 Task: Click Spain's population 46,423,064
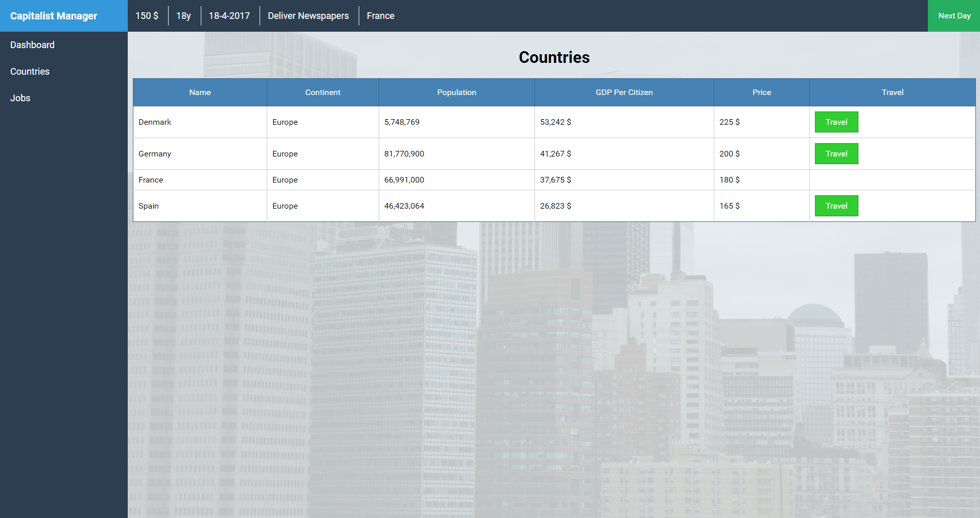[x=404, y=206]
